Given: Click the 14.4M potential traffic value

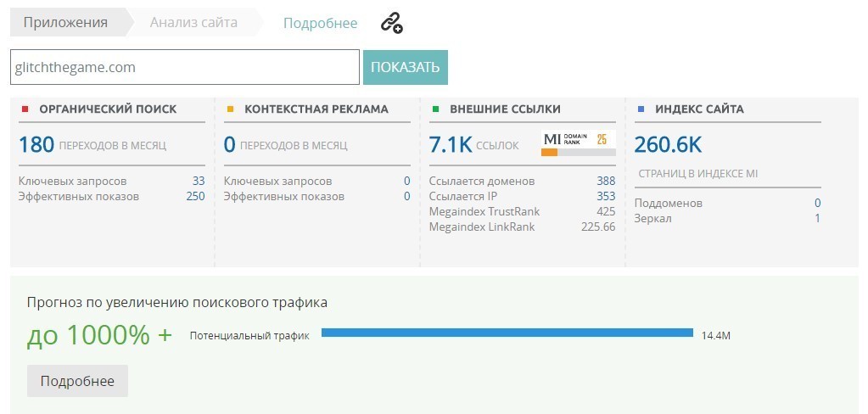Looking at the screenshot, I should [716, 335].
